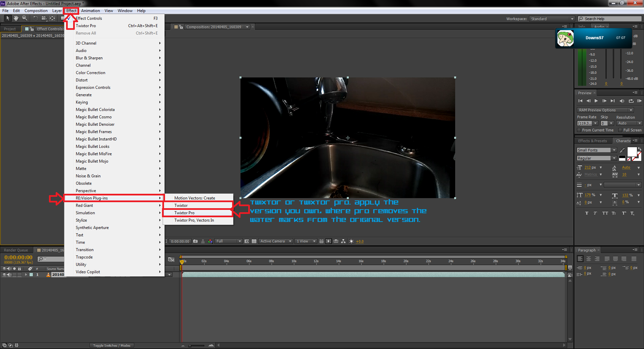Toggle Pixel Aspect Ratio Correction icon
The width and height of the screenshot is (644, 349).
[x=322, y=241]
